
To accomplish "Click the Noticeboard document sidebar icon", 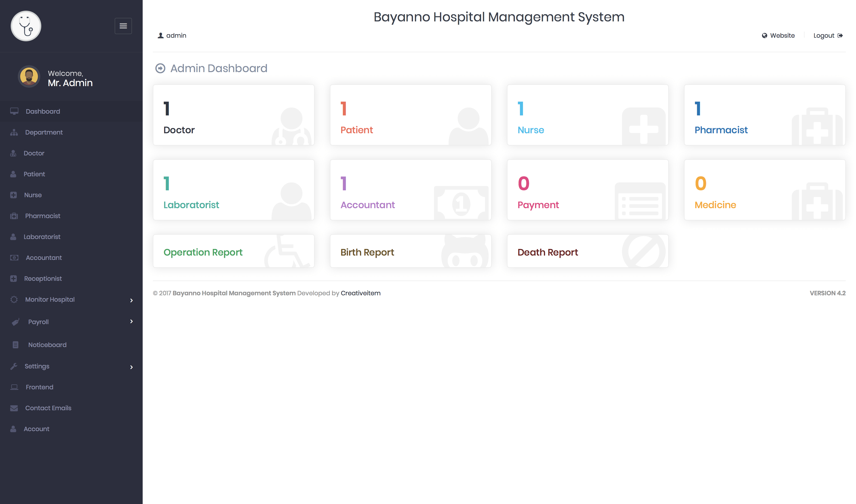I will [16, 345].
